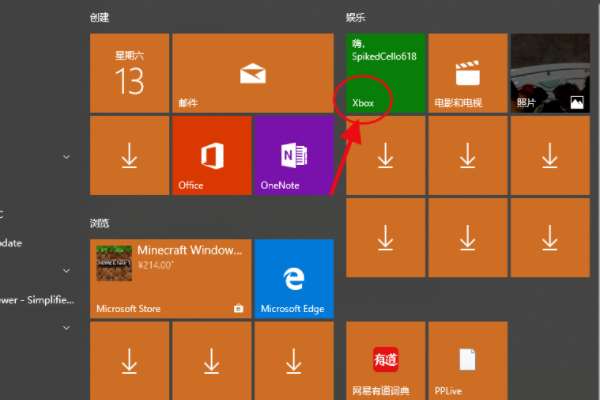Open the 邮件 mail tile
This screenshot has height=400, width=600.
(253, 73)
